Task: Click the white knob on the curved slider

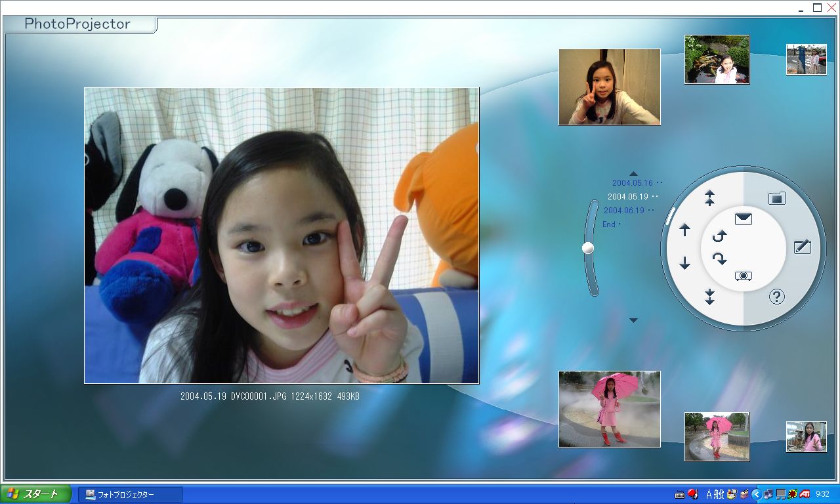Action: click(588, 247)
